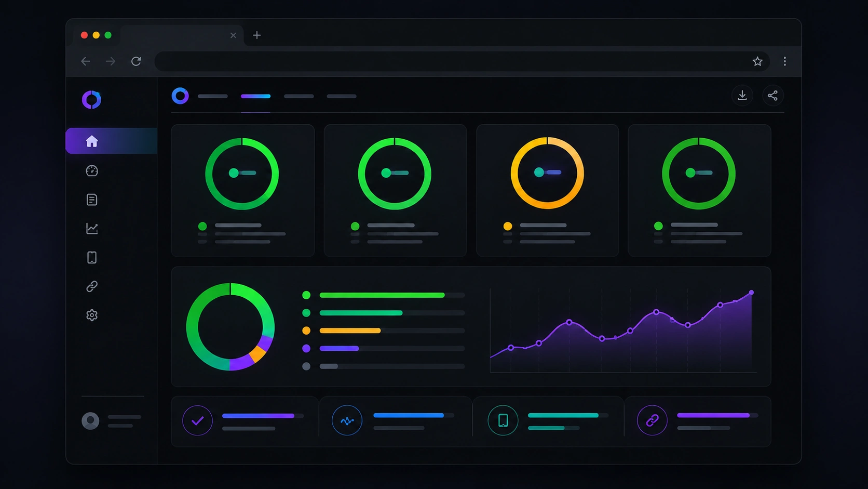Click the purple progress bar beside the checkmark
The width and height of the screenshot is (868, 489).
click(x=258, y=416)
